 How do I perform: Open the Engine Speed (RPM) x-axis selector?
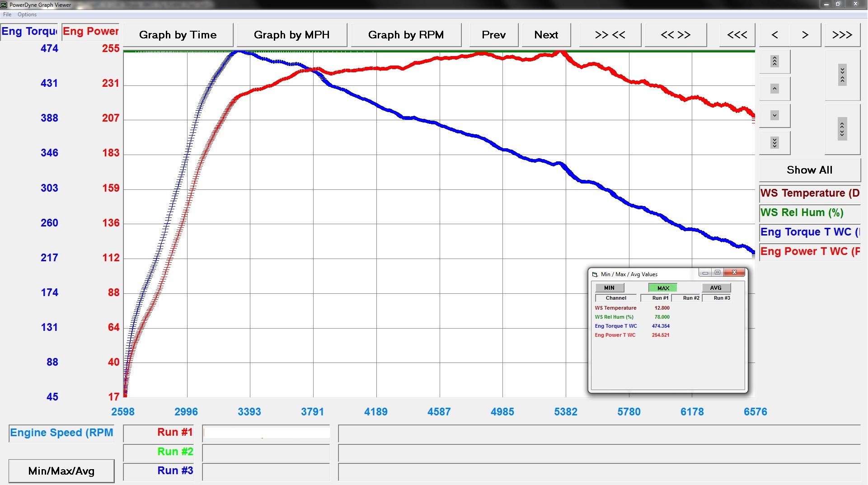61,433
